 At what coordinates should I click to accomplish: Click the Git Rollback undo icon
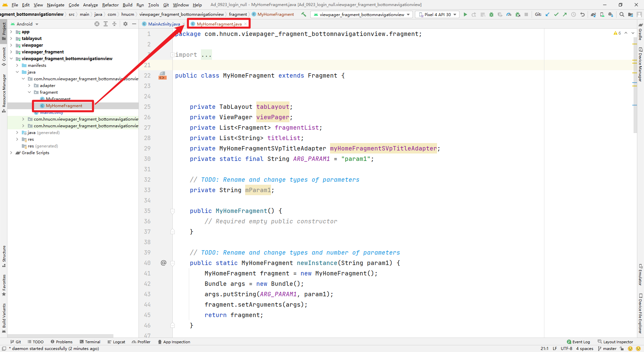point(582,14)
